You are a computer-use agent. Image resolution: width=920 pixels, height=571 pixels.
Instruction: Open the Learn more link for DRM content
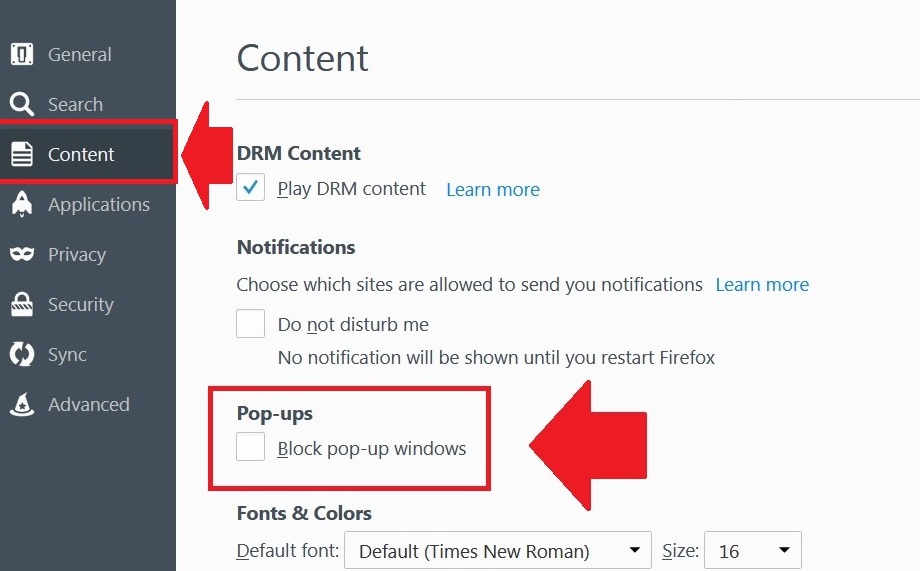pyautogui.click(x=492, y=189)
